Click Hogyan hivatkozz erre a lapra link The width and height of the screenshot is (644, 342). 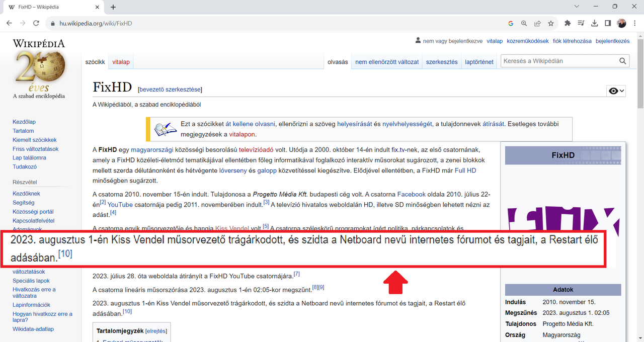(42, 317)
